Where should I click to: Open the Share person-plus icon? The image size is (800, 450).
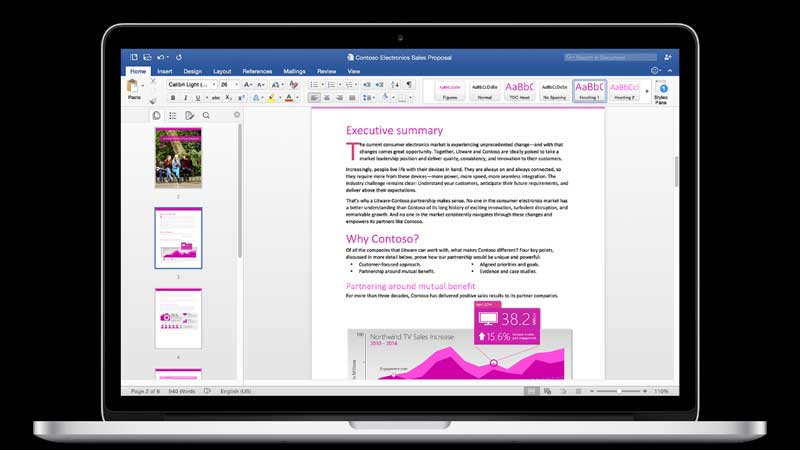coord(667,57)
